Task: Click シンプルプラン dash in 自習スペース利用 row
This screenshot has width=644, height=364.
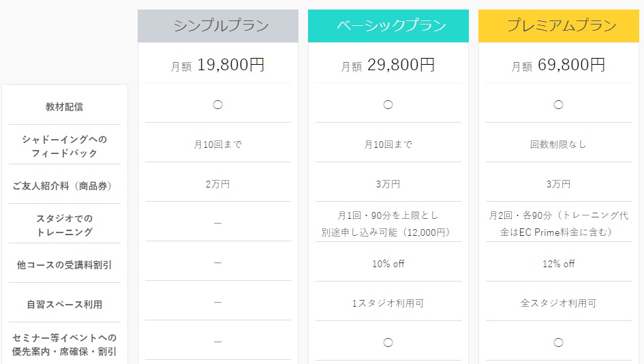Action: pos(217,303)
